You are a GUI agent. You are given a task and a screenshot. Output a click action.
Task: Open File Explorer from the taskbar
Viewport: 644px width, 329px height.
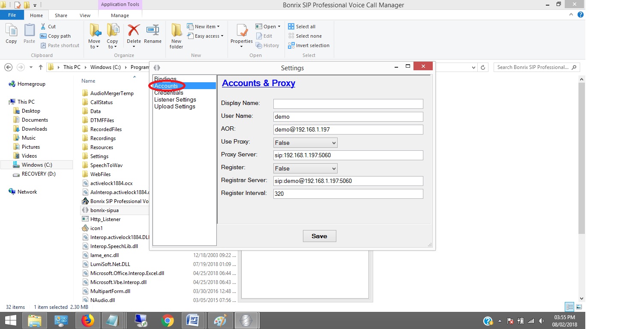pos(34,320)
